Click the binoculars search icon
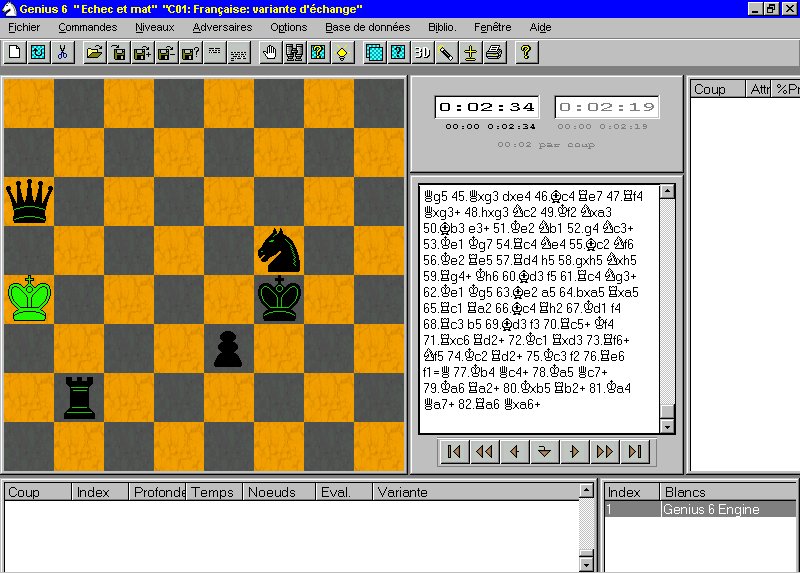The width and height of the screenshot is (800, 573). pos(294,53)
